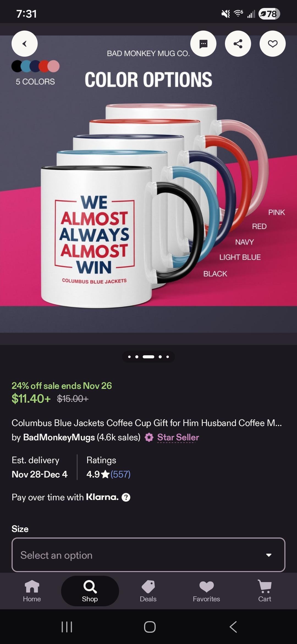Screen dimensions: 297x644
Task: Open BadMonkeyMugs shop name
Action: 59,437
